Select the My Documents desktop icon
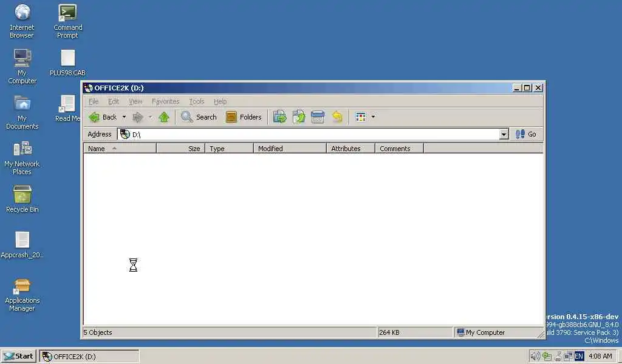 pyautogui.click(x=22, y=112)
